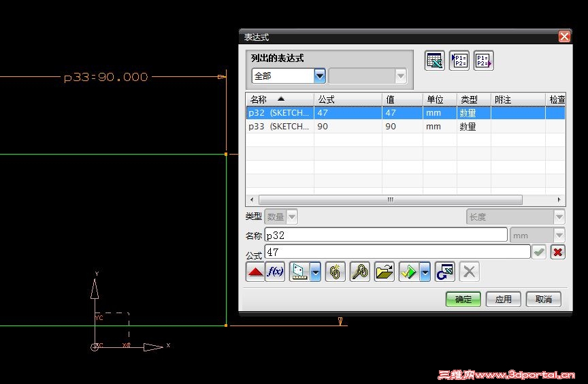Expand the requirements check dropdown arrow
Screen dimensions: 588x384
425,272
